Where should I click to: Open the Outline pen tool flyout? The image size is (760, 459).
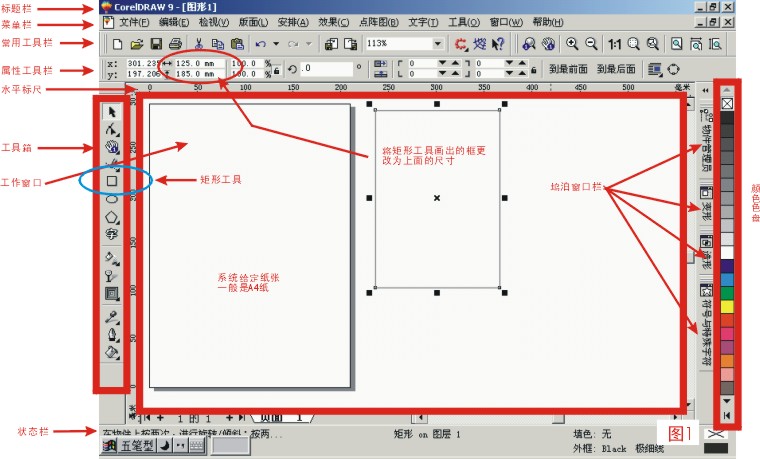(112, 334)
